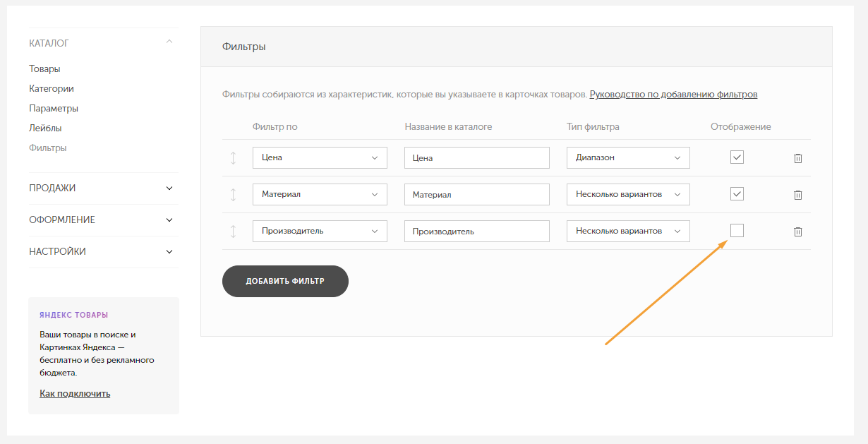This screenshot has height=444, width=868.
Task: Delete the Производитель filter with trash icon
Action: tap(798, 232)
